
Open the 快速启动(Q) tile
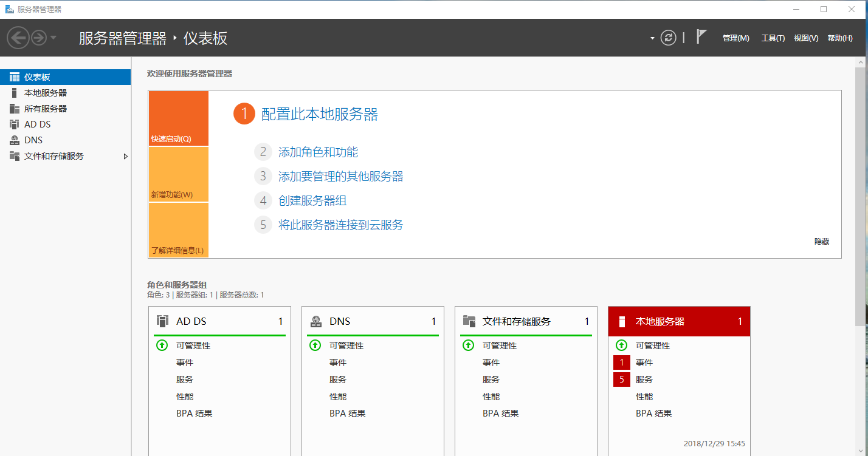pos(178,118)
